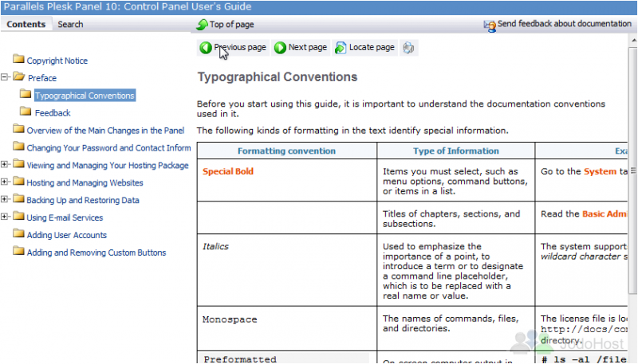Open the Feedback topic
638x364 pixels.
[x=53, y=113]
